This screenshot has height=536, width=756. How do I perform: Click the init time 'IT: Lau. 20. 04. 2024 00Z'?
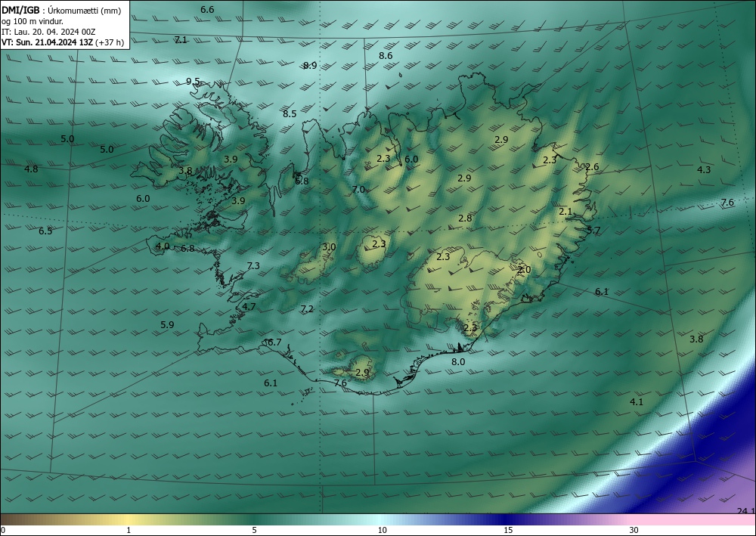[48, 32]
